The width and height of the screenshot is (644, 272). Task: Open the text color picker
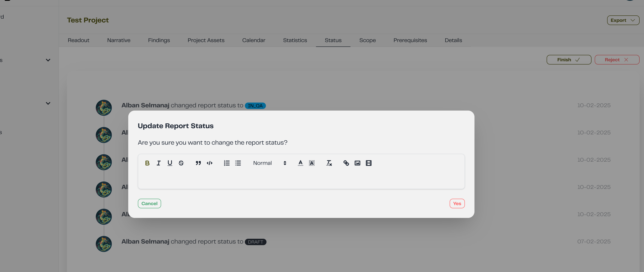tap(301, 163)
